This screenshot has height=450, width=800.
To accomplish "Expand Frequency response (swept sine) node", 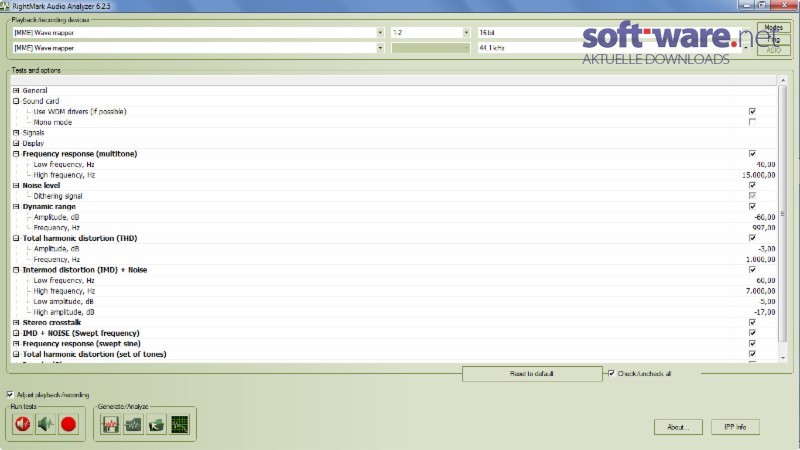I will 16,343.
